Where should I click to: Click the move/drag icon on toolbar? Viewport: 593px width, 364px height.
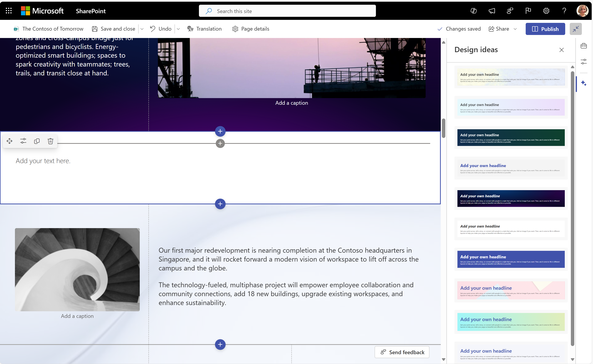pyautogui.click(x=9, y=141)
